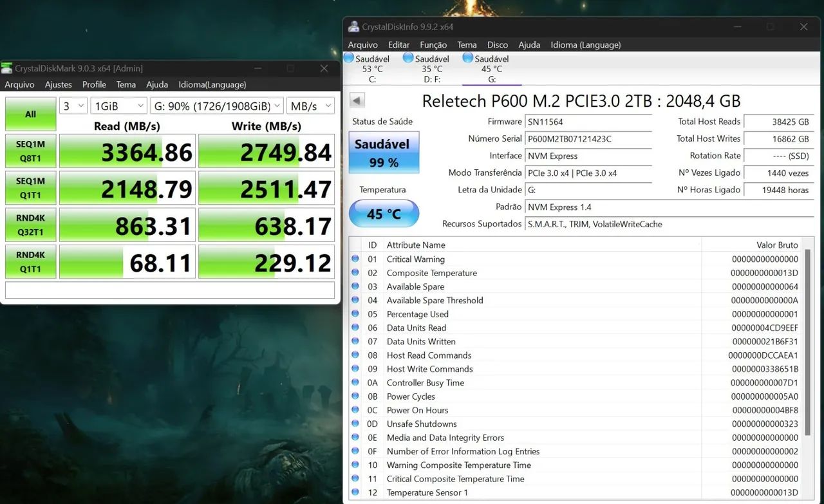Click the Saudável 99 % health status button
Image resolution: width=824 pixels, height=504 pixels.
(384, 153)
